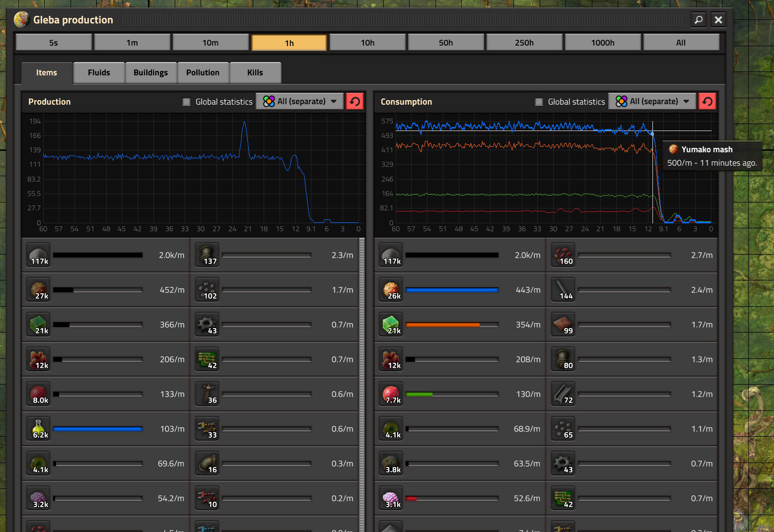This screenshot has width=774, height=532.
Task: Select copper plate icon with count 99
Action: coord(563,325)
